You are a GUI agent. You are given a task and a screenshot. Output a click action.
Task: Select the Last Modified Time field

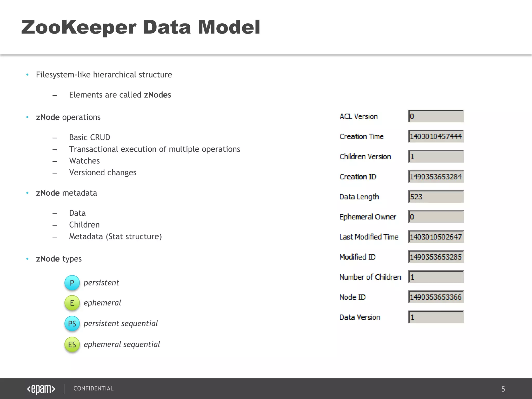tap(436, 237)
